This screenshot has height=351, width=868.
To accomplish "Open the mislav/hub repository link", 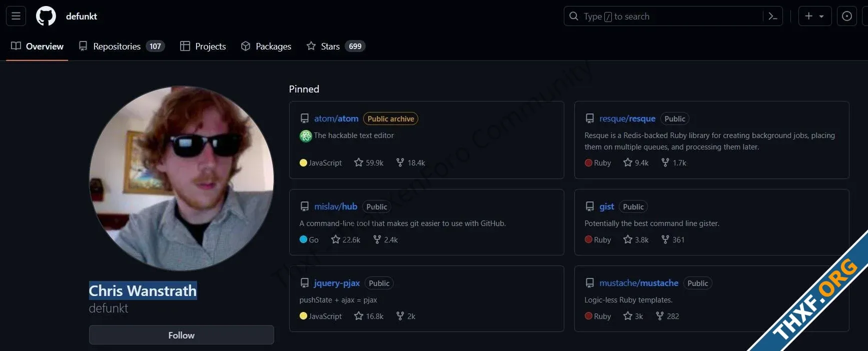I will (x=336, y=206).
